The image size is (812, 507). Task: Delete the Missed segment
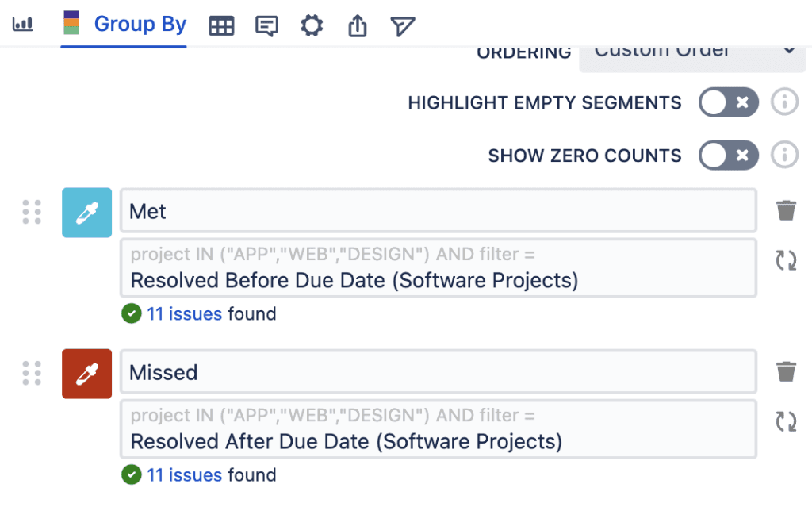click(x=786, y=372)
